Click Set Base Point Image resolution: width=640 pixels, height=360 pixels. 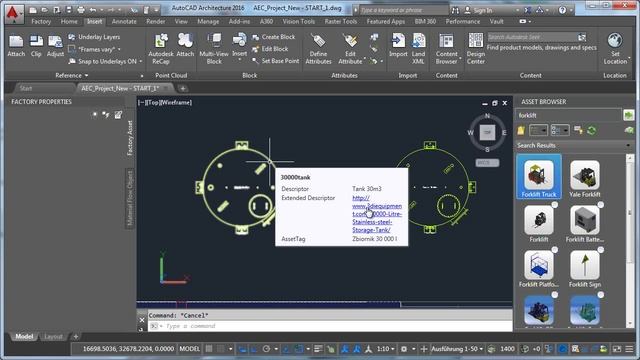276,61
